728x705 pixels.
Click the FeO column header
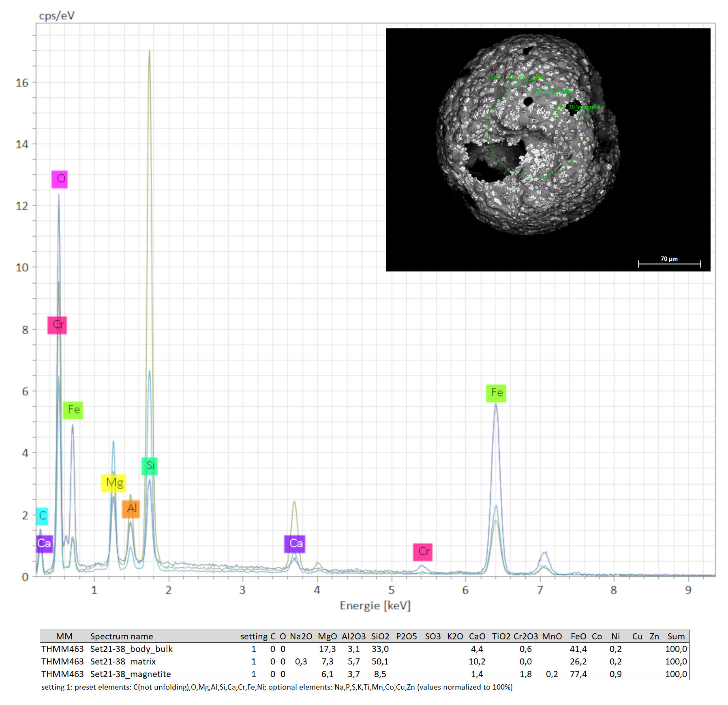click(x=578, y=636)
